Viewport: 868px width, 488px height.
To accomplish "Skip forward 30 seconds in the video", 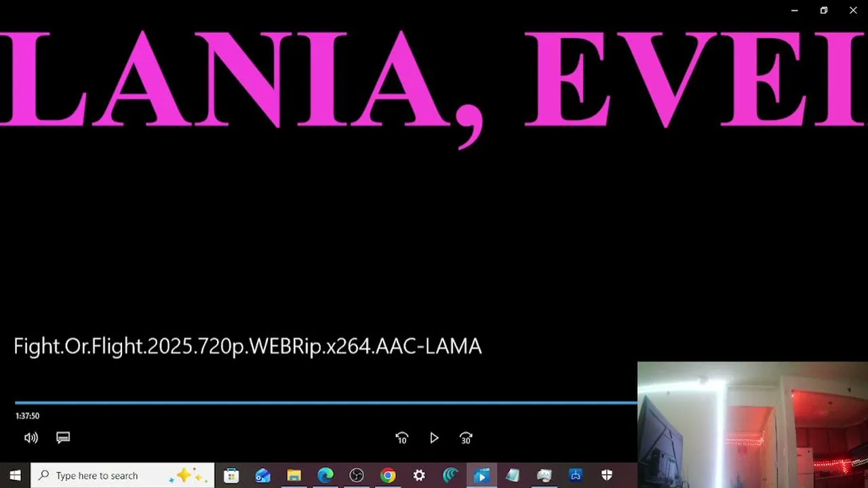I will pyautogui.click(x=466, y=439).
